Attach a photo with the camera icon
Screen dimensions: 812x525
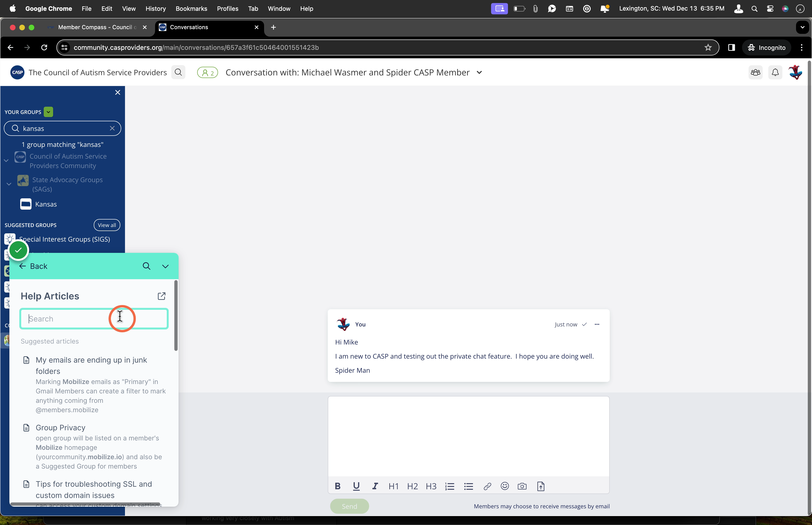click(522, 486)
